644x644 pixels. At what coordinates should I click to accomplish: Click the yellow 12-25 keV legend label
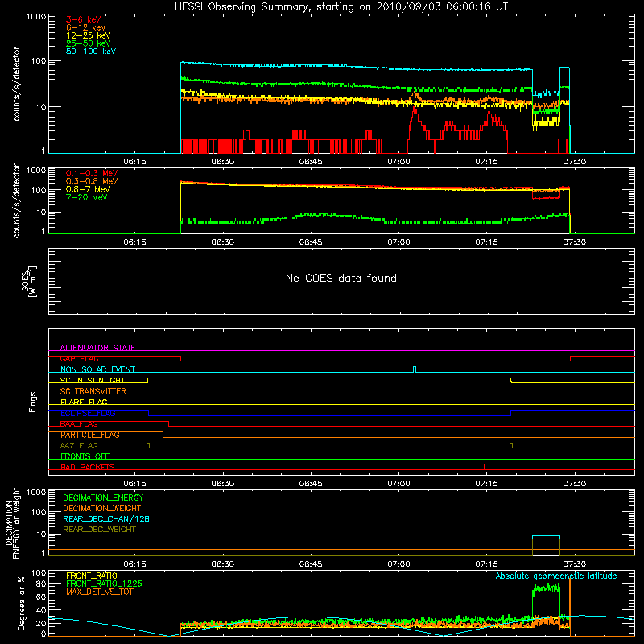click(x=89, y=35)
